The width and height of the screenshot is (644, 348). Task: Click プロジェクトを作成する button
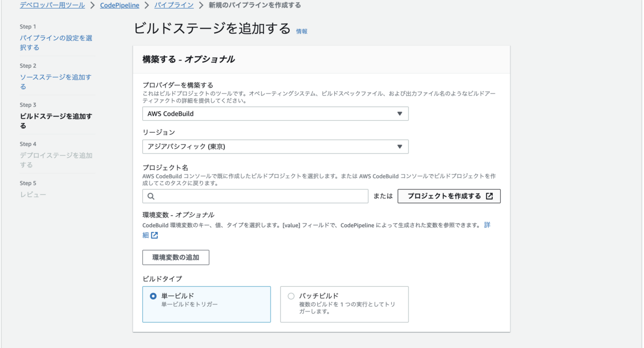pos(449,196)
